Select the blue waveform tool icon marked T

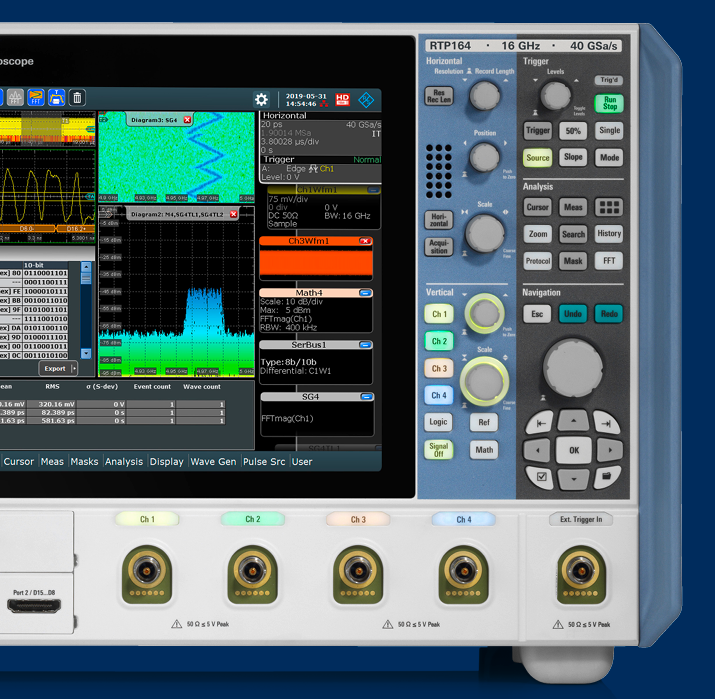tap(57, 98)
